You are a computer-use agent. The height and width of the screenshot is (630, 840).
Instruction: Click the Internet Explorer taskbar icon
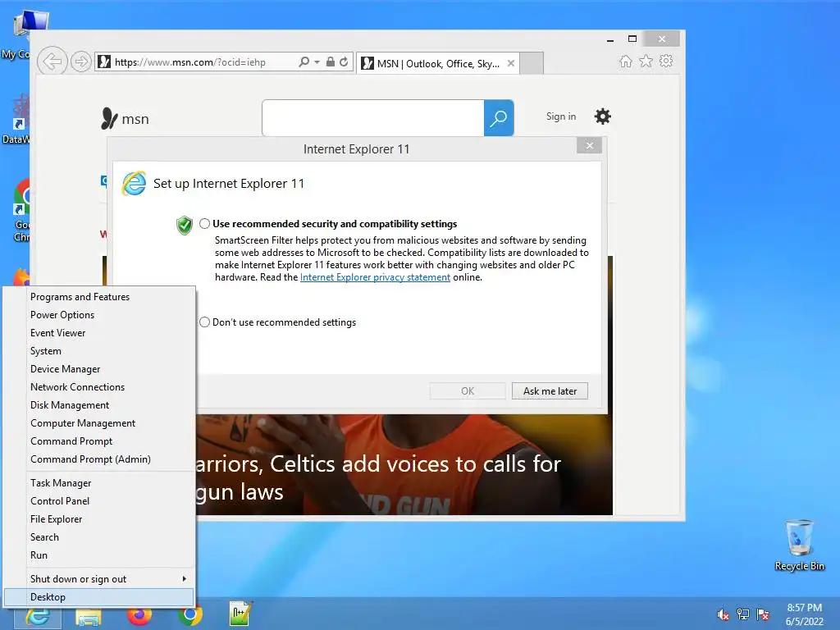click(38, 617)
